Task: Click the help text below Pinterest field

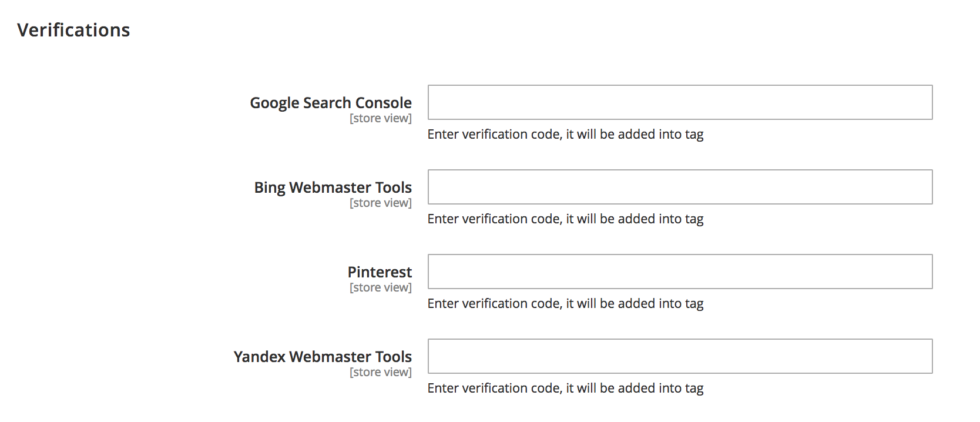Action: point(565,304)
